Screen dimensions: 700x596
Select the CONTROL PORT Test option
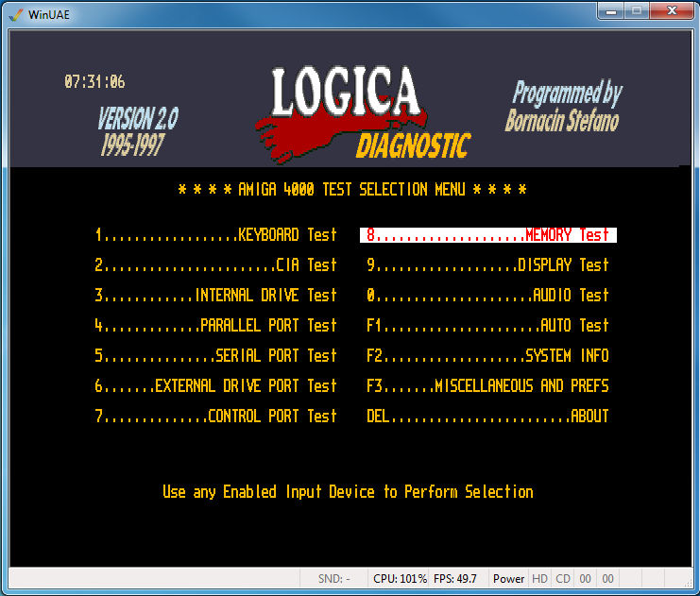[215, 417]
